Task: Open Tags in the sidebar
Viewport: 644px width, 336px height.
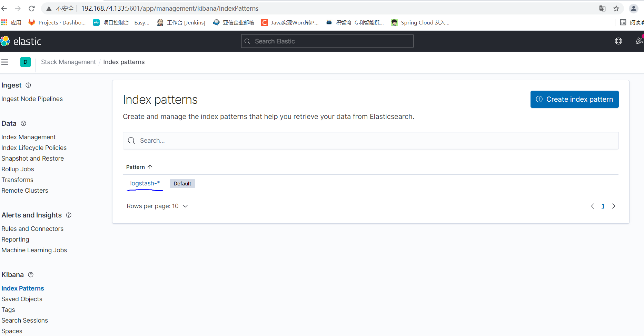Action: coord(8,310)
